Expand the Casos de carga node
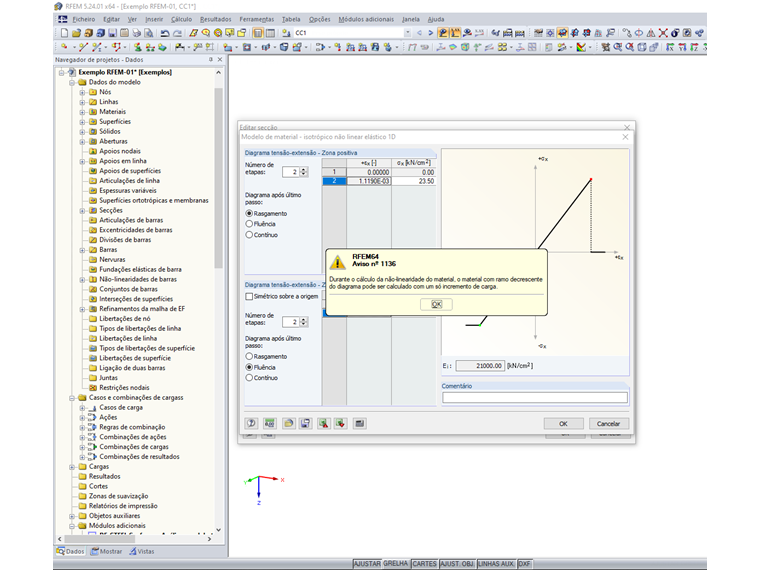Viewport: 760px width, 570px height. (82, 408)
